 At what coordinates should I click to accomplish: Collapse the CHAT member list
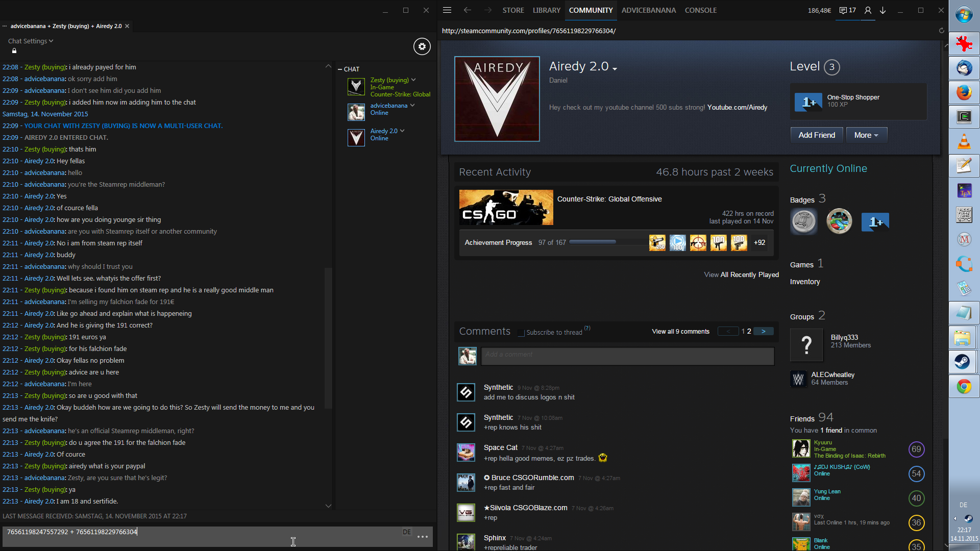click(340, 69)
